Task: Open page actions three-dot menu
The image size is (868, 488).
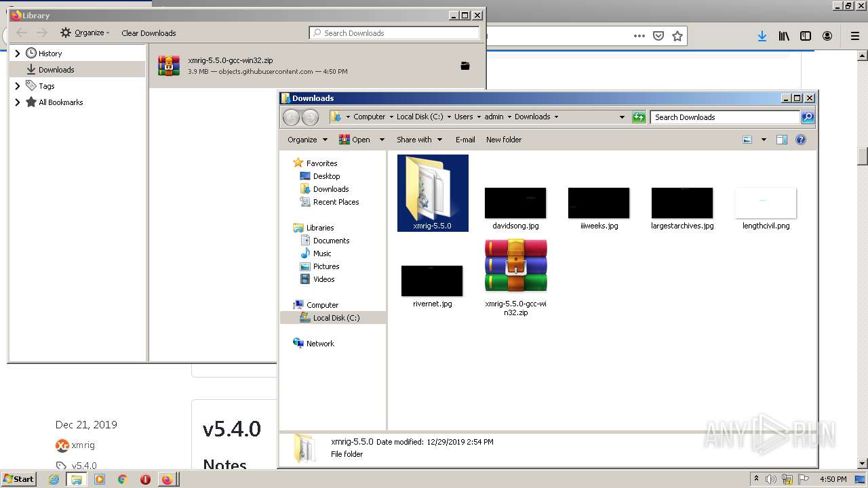Action: tap(639, 36)
